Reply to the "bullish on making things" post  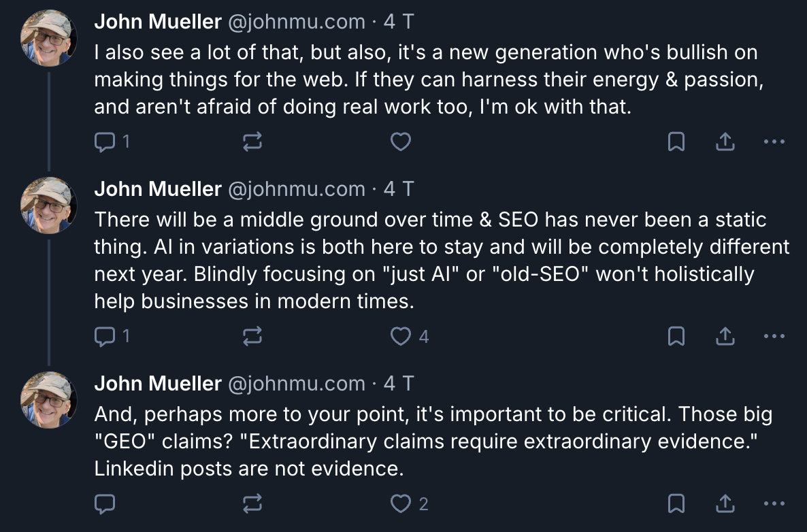click(x=104, y=142)
